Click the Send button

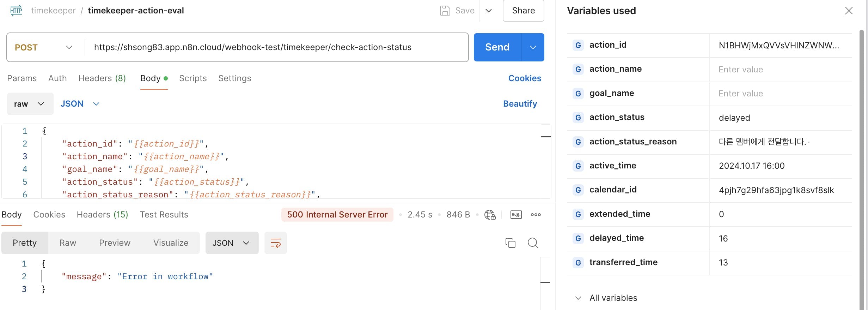[497, 47]
